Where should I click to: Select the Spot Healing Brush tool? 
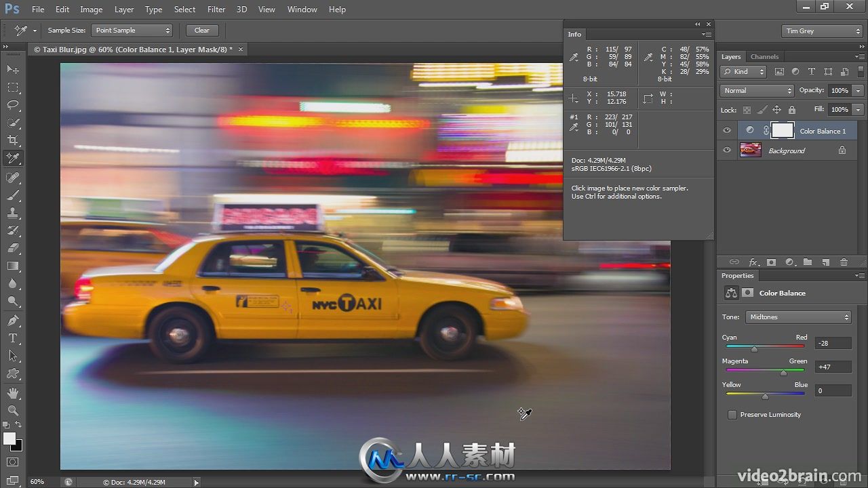[13, 178]
